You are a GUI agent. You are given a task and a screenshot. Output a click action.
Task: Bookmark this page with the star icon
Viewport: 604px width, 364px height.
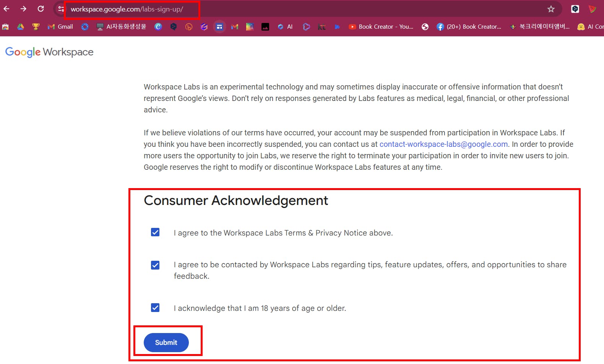(551, 9)
